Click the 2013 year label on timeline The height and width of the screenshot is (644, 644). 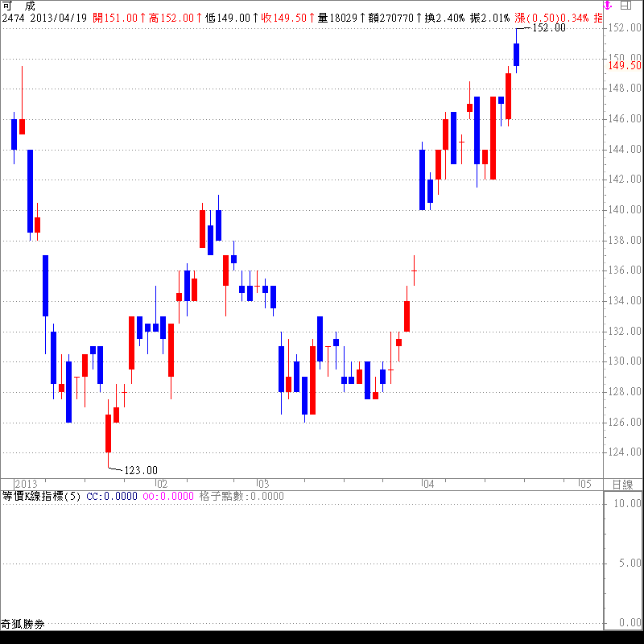[27, 484]
